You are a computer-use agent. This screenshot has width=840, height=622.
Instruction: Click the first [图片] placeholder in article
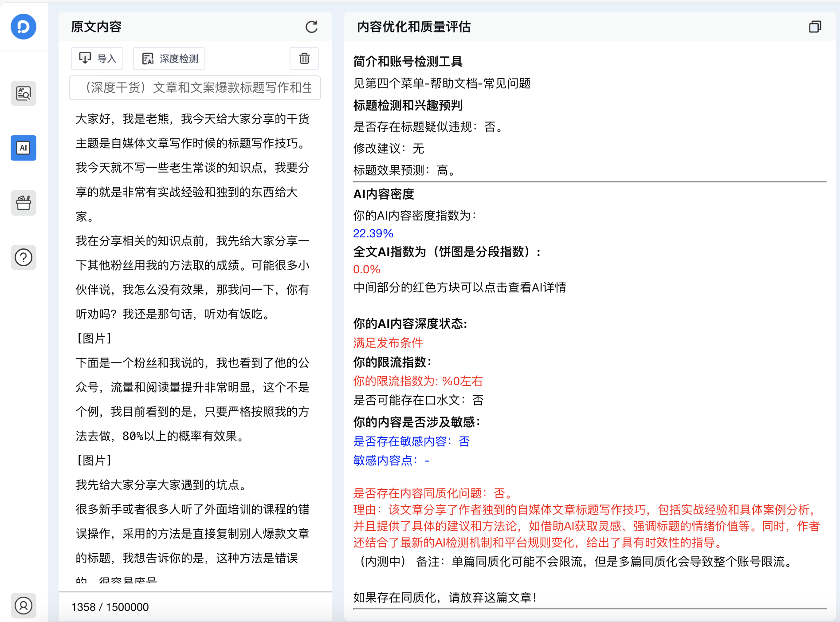(94, 338)
